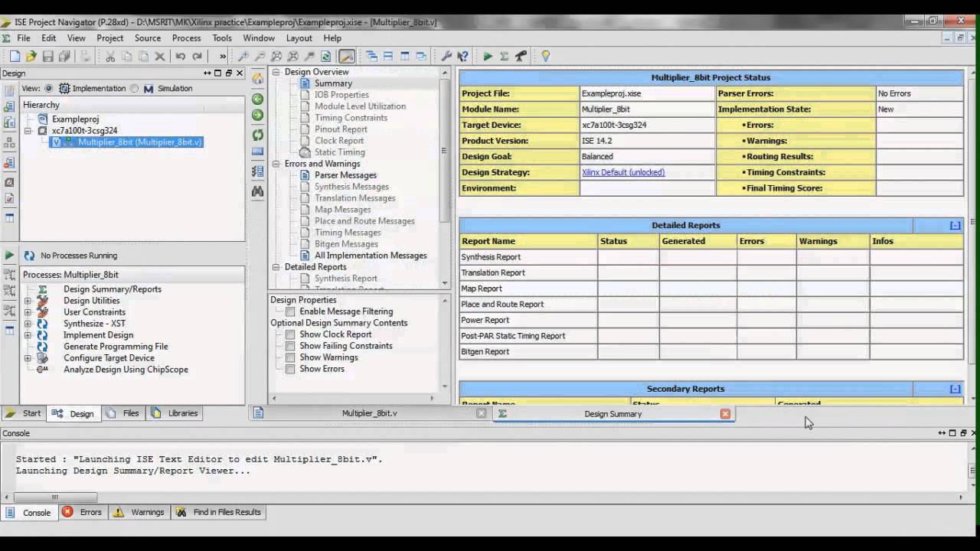Switch to the Libraries panel tab
This screenshot has width=980, height=551.
point(175,413)
